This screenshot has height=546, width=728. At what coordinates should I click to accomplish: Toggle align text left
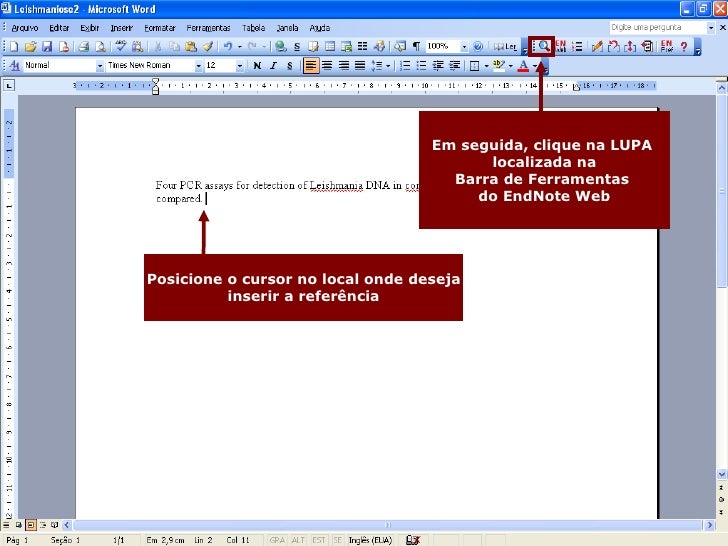pos(311,65)
